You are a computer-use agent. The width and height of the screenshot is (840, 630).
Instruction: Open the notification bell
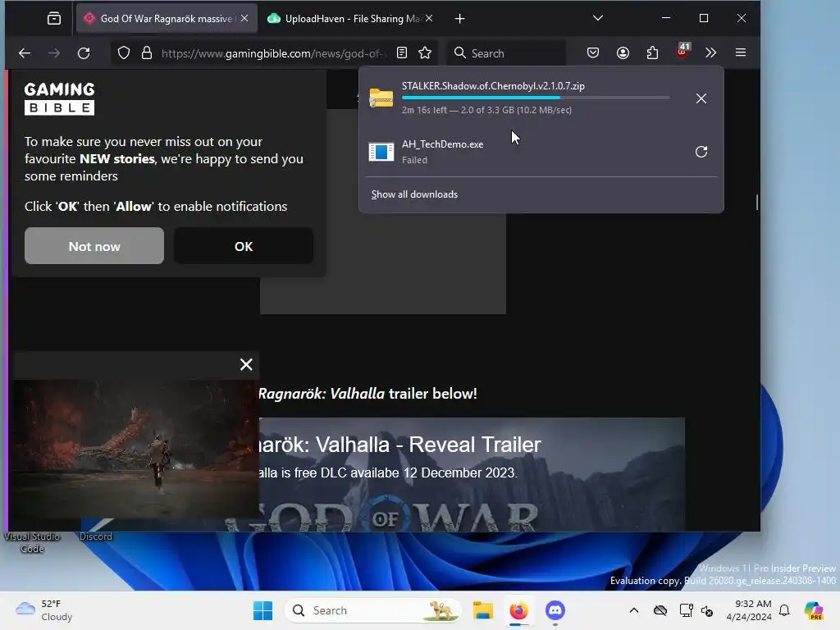pyautogui.click(x=784, y=610)
